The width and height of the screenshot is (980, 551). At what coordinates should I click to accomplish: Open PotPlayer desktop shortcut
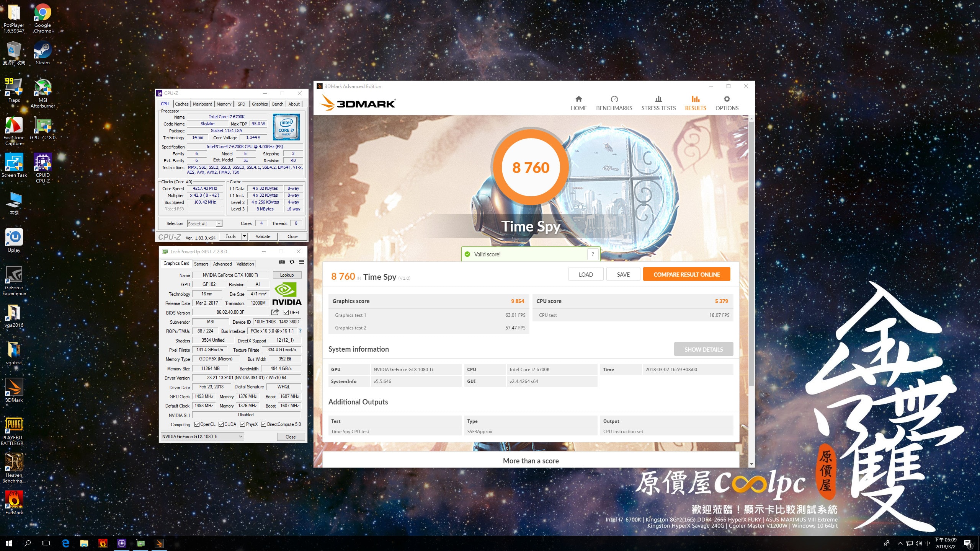14,18
